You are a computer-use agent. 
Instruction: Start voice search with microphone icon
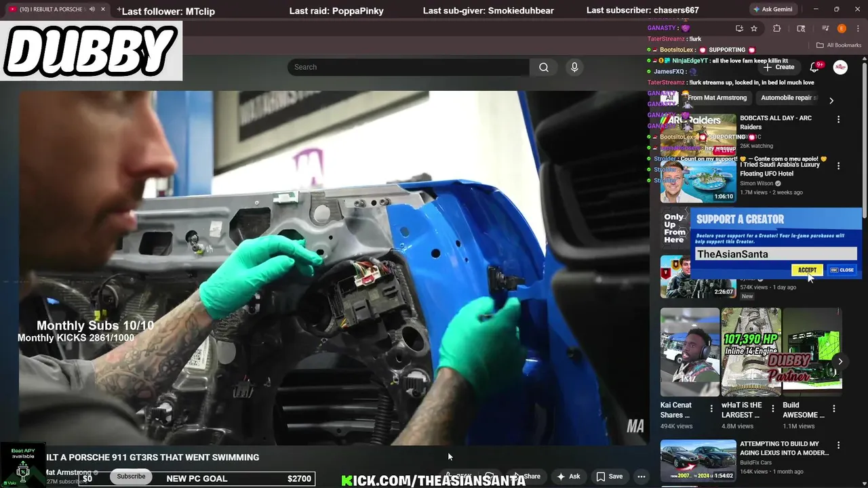tap(574, 67)
